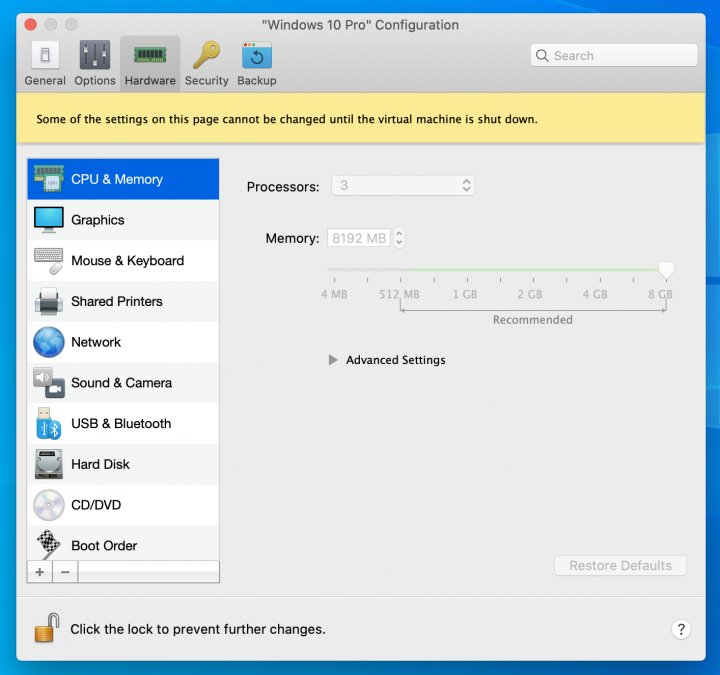Select Mouse & Keyboard label
720x675 pixels.
[128, 260]
